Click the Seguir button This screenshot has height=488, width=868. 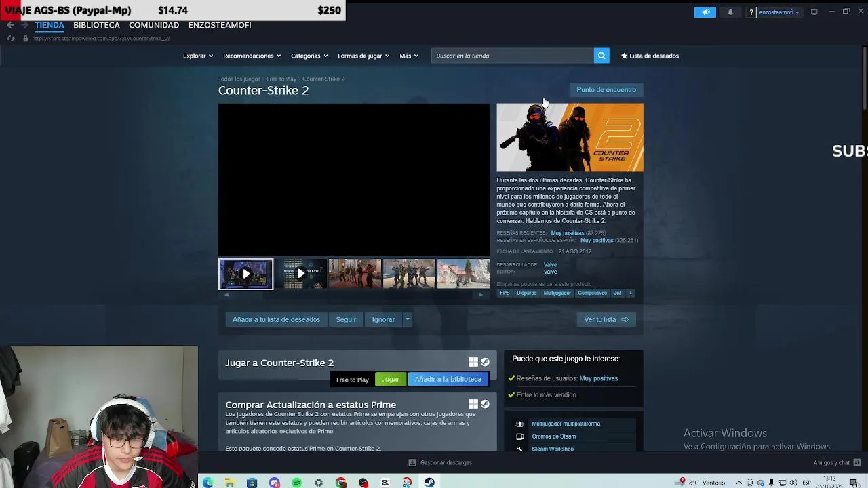(346, 319)
